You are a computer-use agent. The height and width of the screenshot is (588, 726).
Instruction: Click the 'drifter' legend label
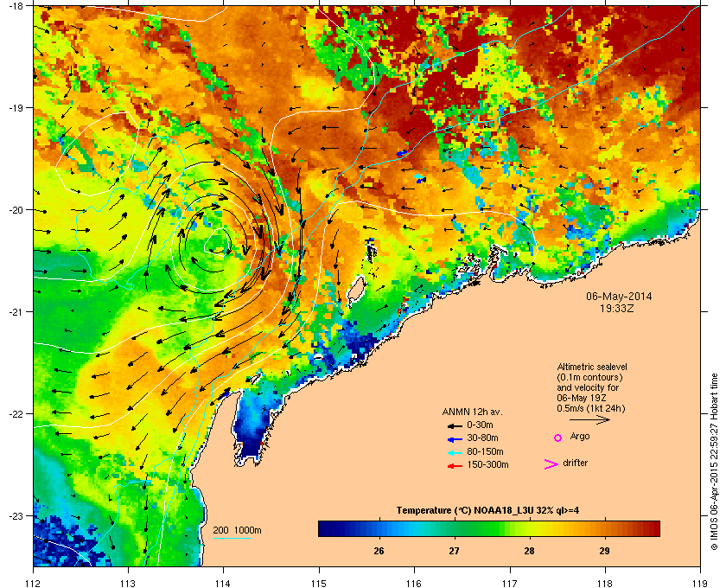575,463
